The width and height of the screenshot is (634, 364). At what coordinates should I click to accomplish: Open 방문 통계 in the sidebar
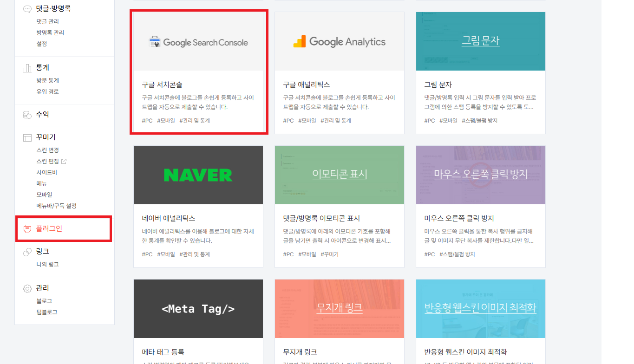click(48, 80)
